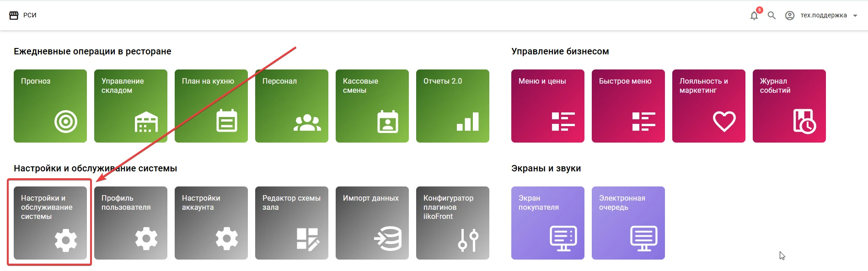The image size is (868, 271).
Task: Open the План на кухню tile
Action: pyautogui.click(x=211, y=106)
